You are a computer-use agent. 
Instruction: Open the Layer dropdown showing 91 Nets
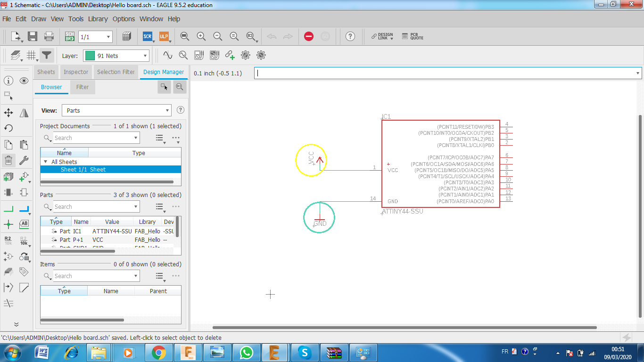[116, 56]
